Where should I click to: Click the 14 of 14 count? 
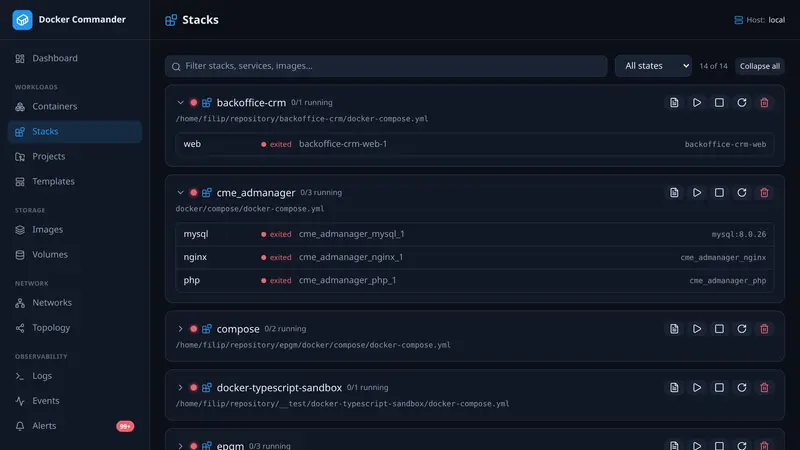coord(713,66)
